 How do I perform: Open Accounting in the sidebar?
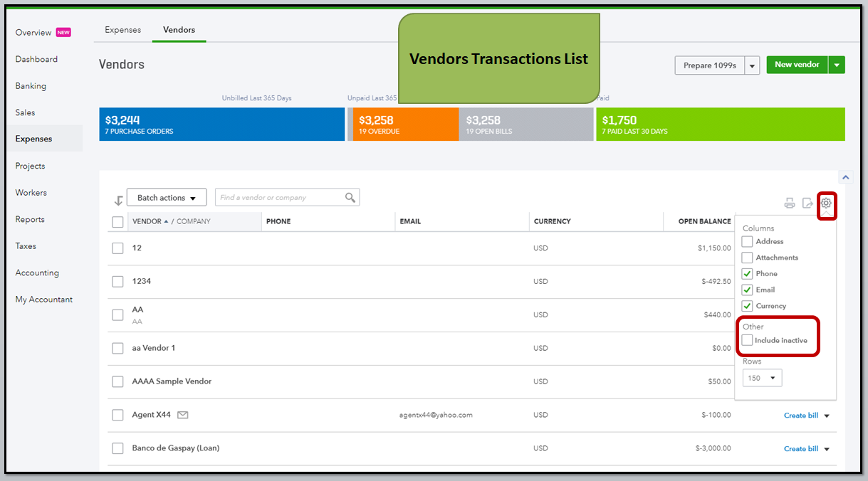[37, 273]
